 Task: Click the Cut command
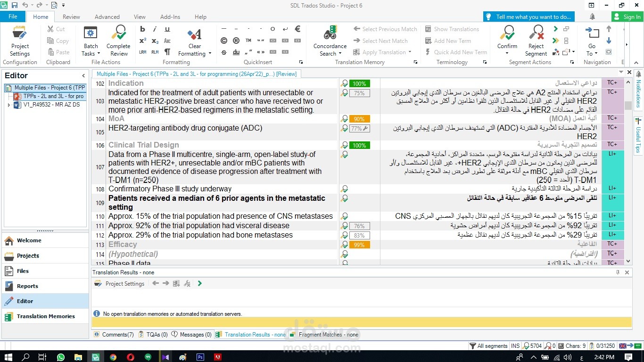point(57,29)
